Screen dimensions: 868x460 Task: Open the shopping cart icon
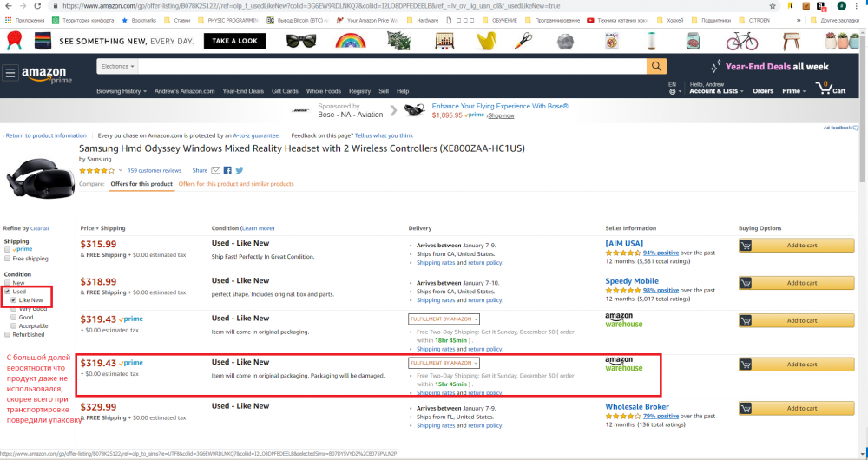click(820, 89)
